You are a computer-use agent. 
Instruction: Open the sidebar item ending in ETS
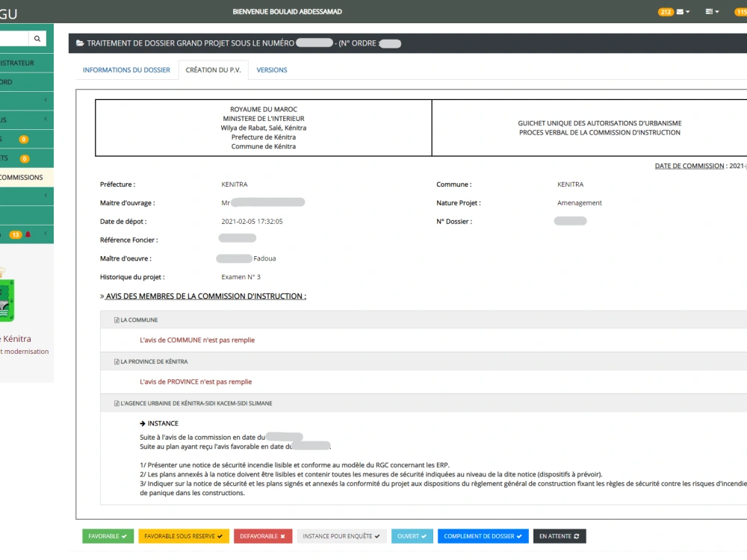[27, 158]
